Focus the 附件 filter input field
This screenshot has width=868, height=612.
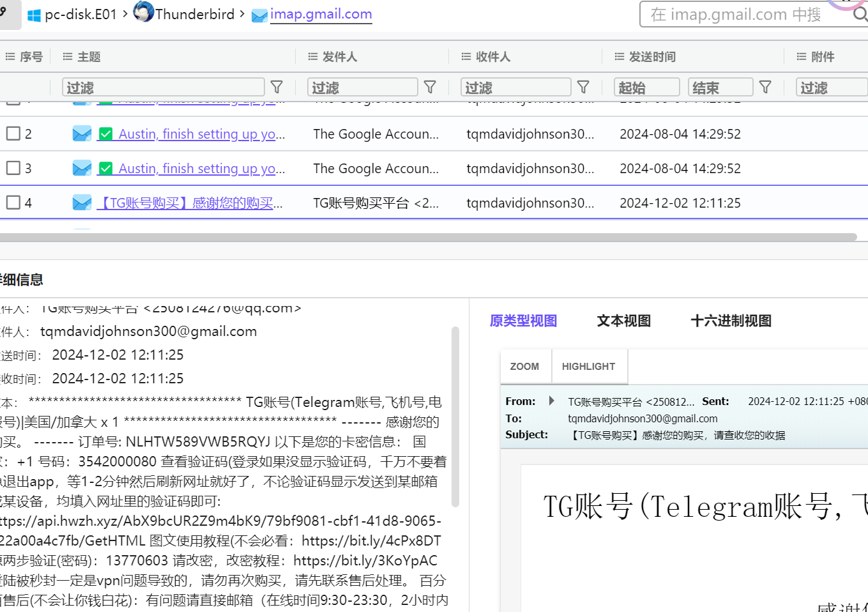coord(832,87)
